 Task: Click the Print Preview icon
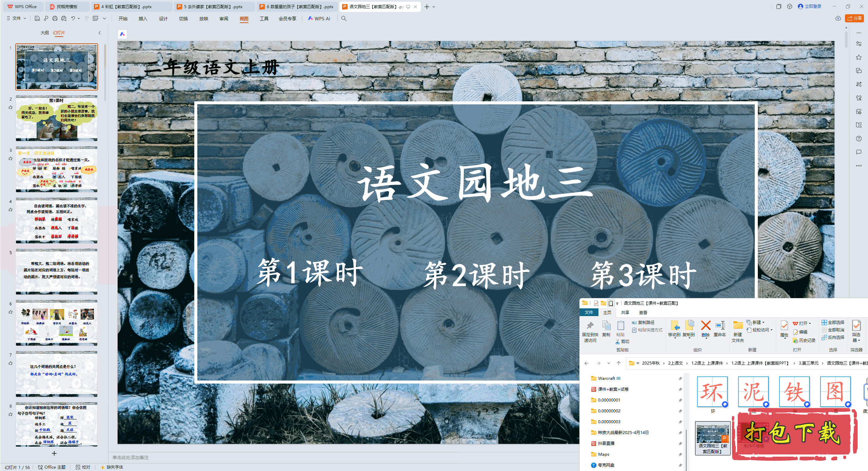pyautogui.click(x=64, y=18)
